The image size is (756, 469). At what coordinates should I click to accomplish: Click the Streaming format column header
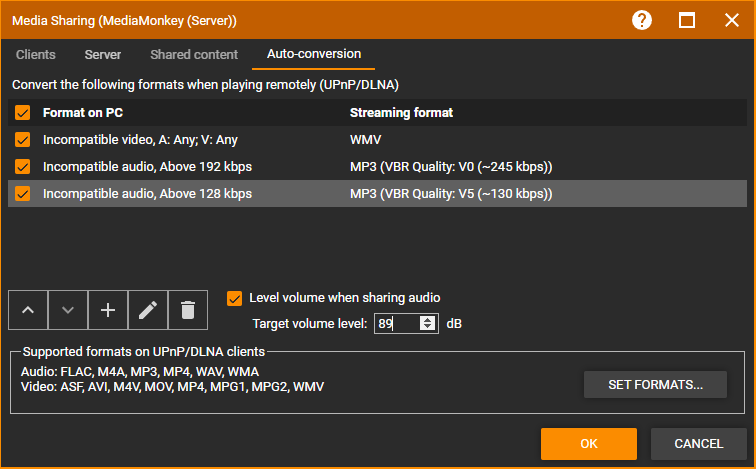[401, 113]
